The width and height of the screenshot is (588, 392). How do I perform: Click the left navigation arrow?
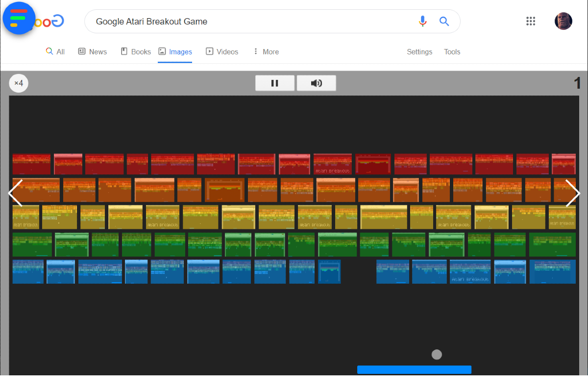click(x=16, y=193)
